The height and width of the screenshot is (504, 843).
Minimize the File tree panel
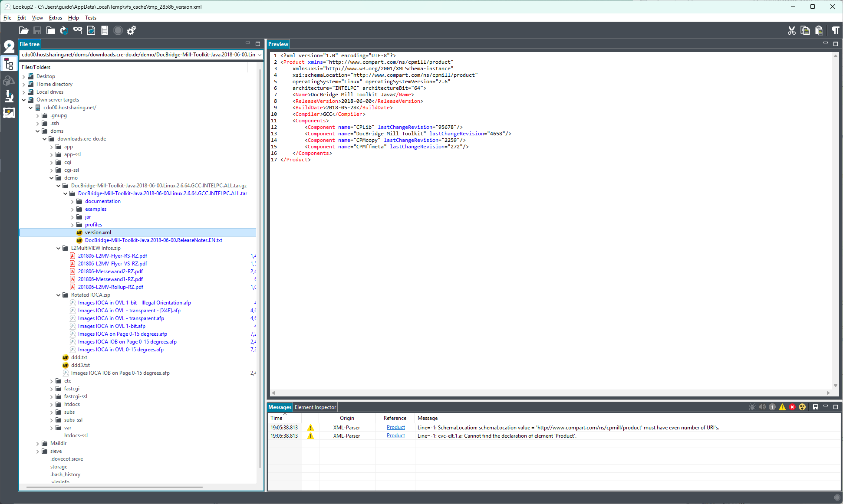coord(248,43)
